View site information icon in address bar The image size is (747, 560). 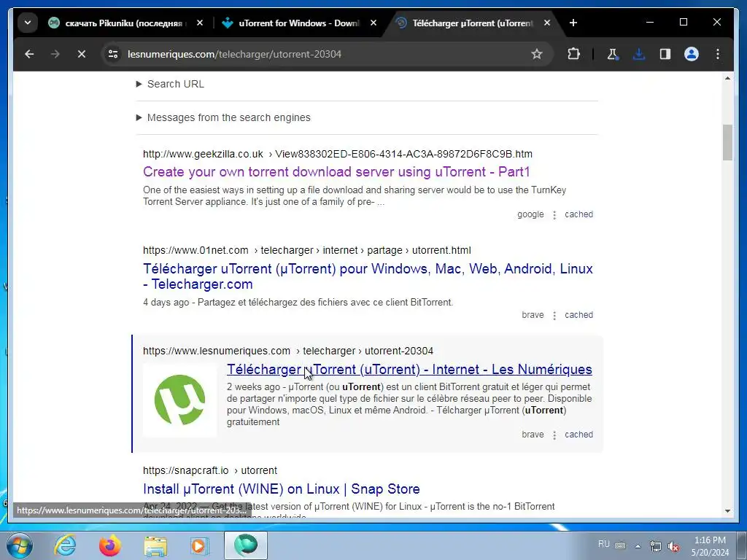[113, 54]
